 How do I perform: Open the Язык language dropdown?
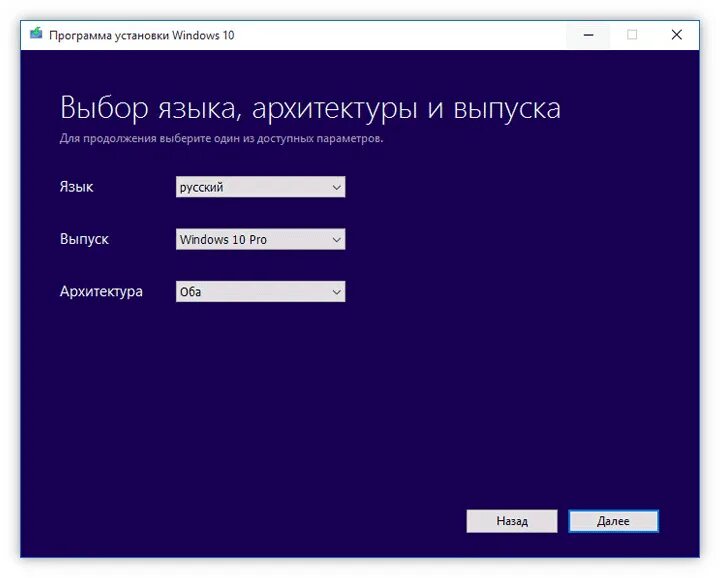tap(260, 187)
